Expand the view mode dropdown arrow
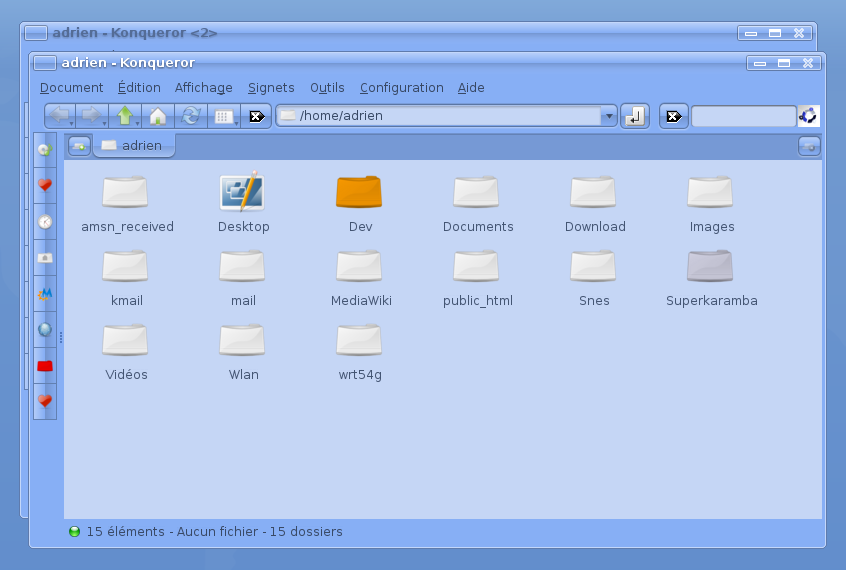 (236, 124)
